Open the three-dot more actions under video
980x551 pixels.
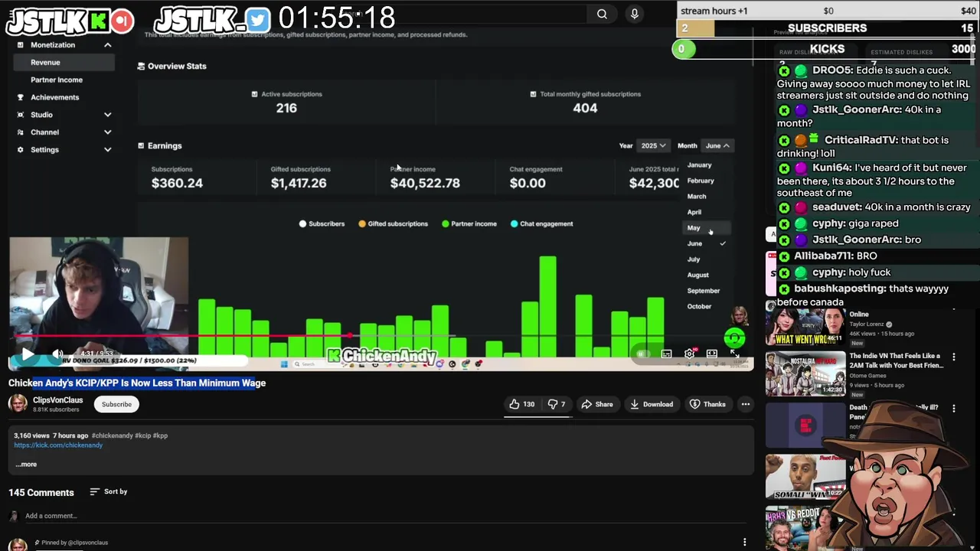click(x=745, y=404)
